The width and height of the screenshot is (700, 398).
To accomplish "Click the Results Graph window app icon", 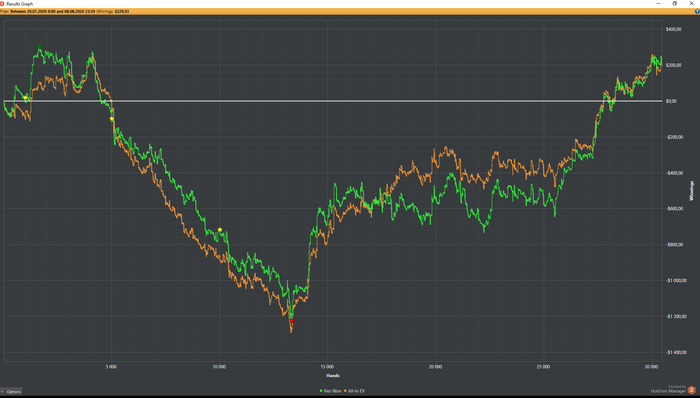I will [2, 4].
